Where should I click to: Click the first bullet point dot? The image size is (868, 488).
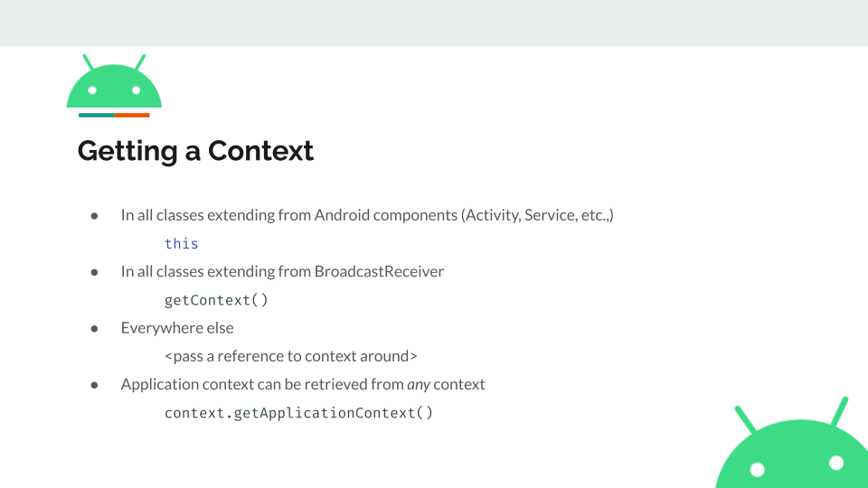pos(95,216)
